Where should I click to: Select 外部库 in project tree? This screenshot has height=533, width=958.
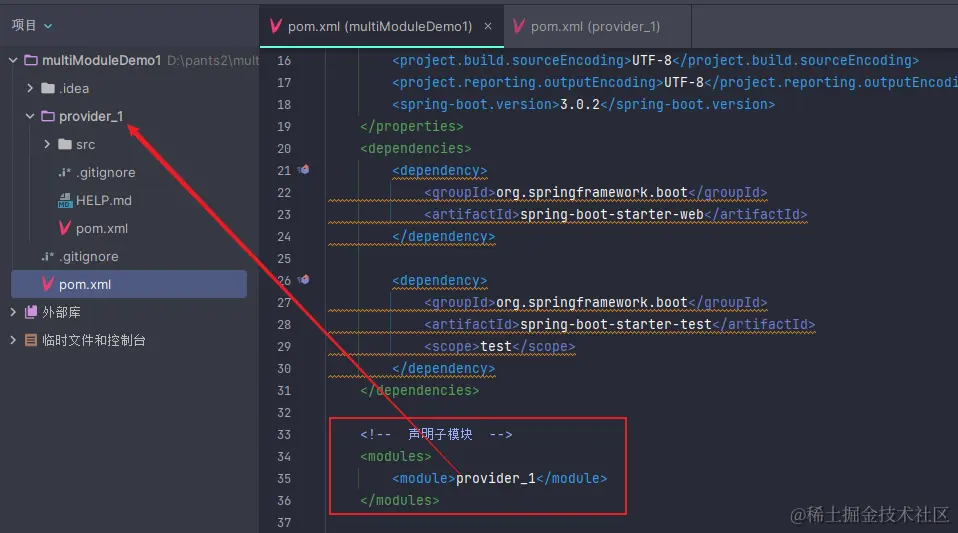click(x=61, y=312)
